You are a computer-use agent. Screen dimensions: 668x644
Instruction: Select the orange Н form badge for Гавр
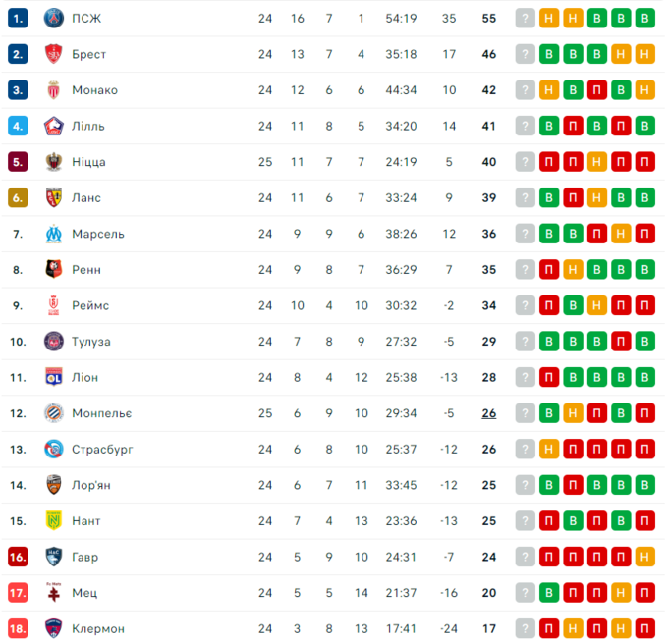tap(644, 557)
